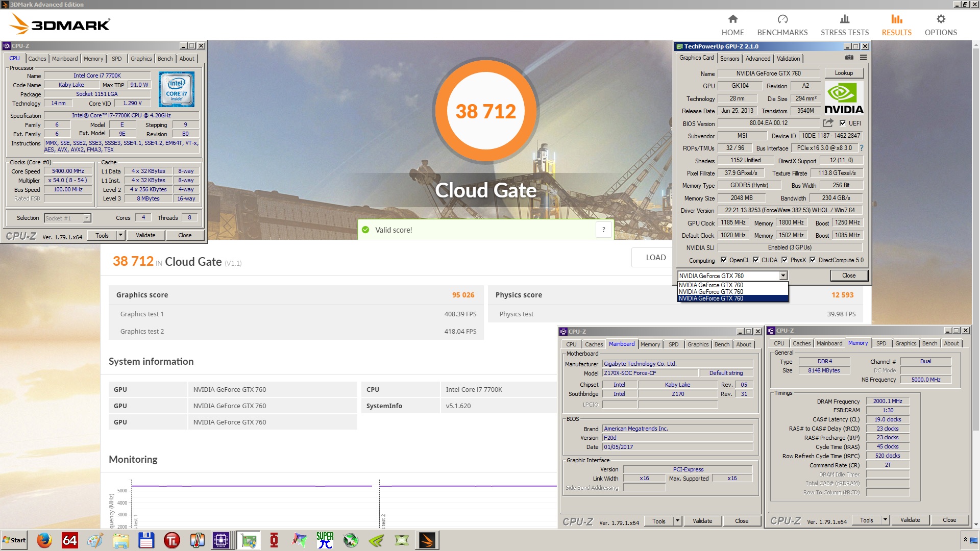Open Advanced tab in GPU-Z
The height and width of the screenshot is (551, 980).
point(758,59)
